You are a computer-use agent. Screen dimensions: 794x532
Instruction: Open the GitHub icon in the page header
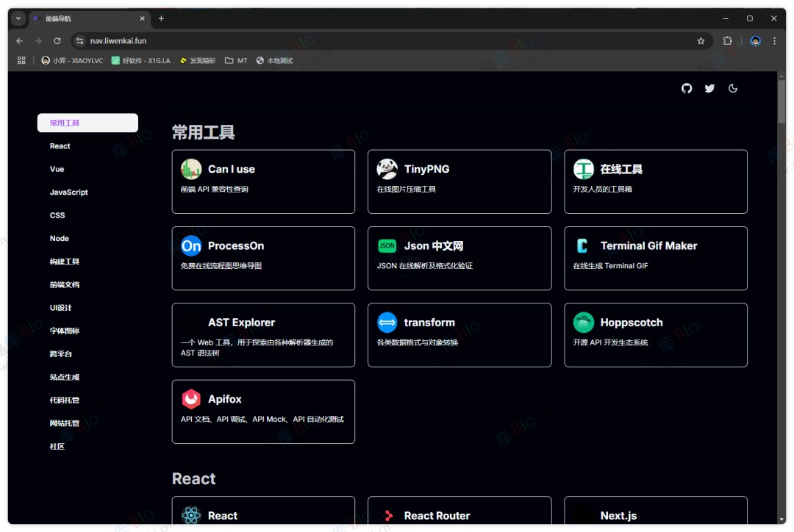pyautogui.click(x=687, y=88)
